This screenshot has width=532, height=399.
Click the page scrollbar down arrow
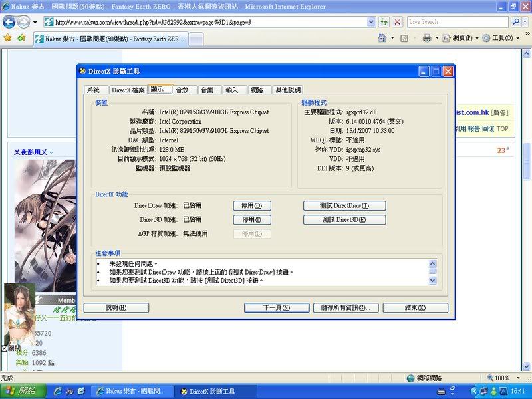coord(526,366)
